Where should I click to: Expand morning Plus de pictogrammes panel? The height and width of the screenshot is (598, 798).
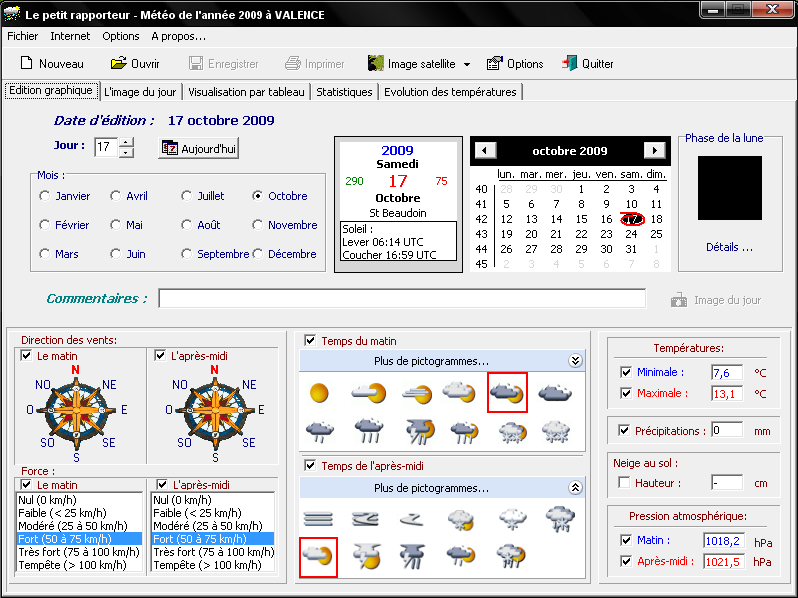click(x=575, y=361)
